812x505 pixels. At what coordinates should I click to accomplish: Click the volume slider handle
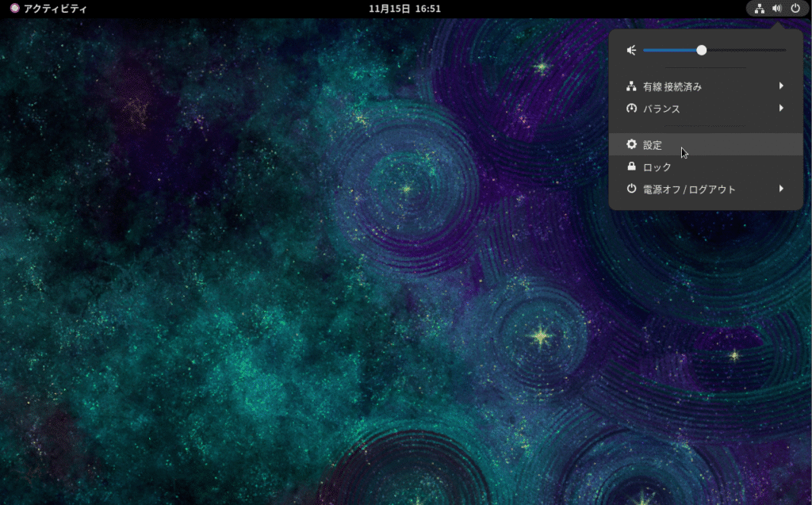click(701, 50)
